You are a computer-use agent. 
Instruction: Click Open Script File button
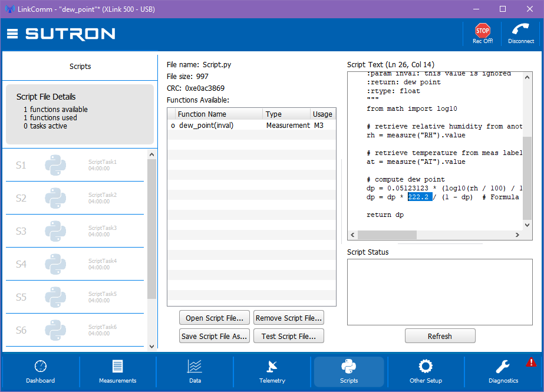tap(215, 318)
